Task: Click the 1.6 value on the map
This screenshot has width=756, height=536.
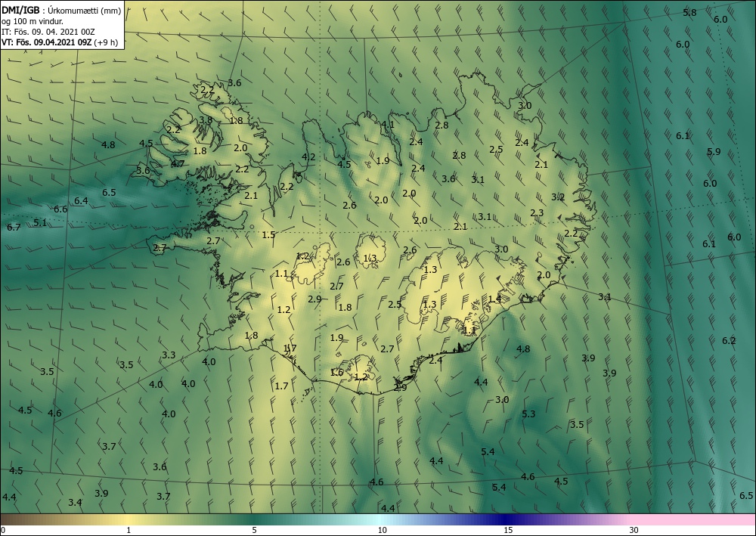Action: (x=336, y=373)
